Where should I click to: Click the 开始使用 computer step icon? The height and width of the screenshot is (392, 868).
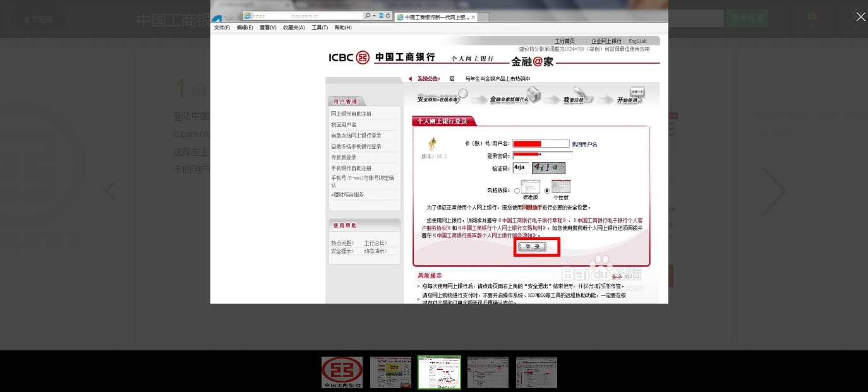tap(637, 93)
